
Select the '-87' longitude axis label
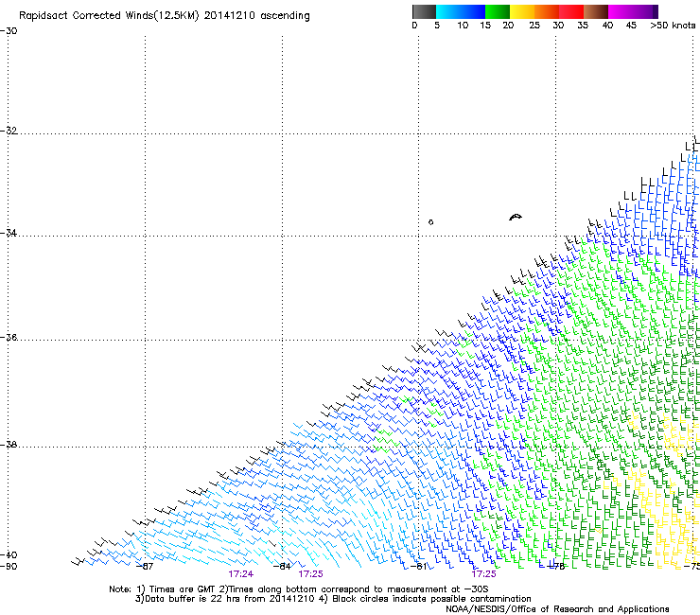point(144,567)
